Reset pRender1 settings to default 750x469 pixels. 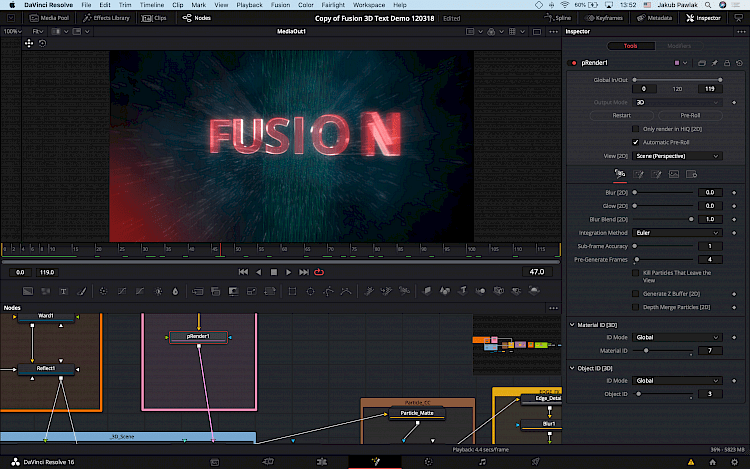tap(739, 63)
